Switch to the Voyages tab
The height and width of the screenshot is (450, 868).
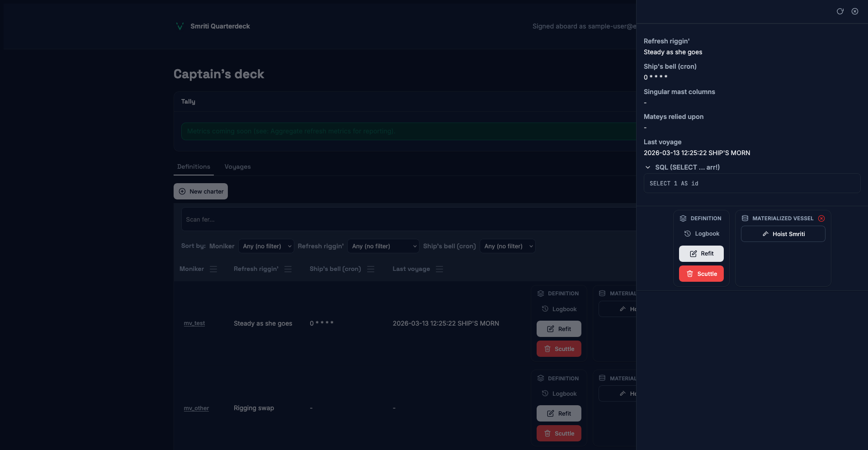coord(237,166)
